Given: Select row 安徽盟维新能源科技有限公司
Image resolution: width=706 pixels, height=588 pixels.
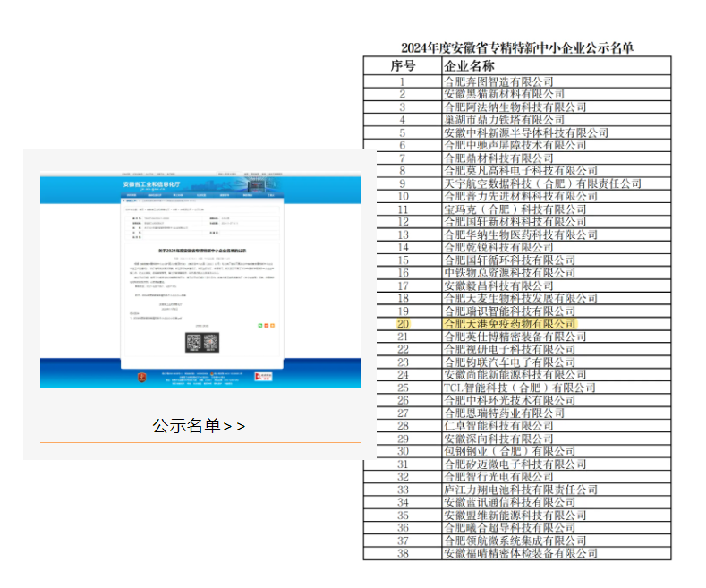Looking at the screenshot, I should pyautogui.click(x=517, y=516).
